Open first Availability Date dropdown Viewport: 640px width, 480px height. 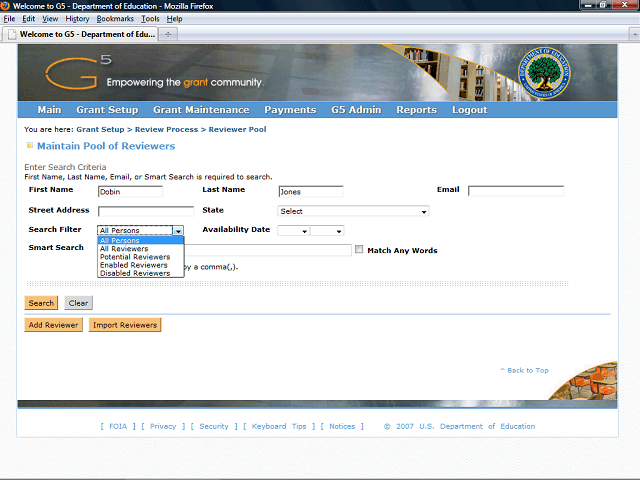(293, 231)
